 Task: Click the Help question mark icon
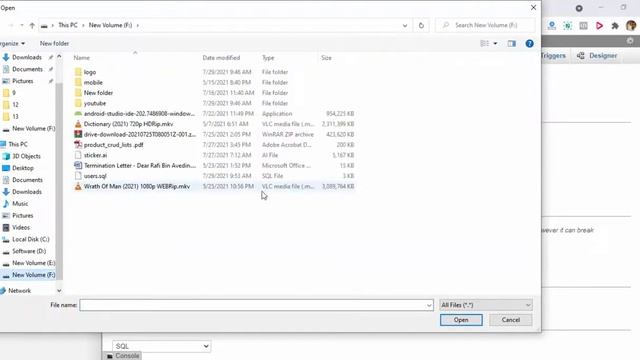(x=529, y=43)
